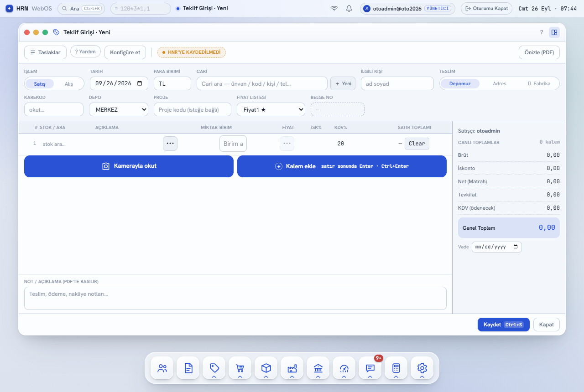Open the Vade date picker calendar
This screenshot has width=584, height=392.
coord(516,247)
